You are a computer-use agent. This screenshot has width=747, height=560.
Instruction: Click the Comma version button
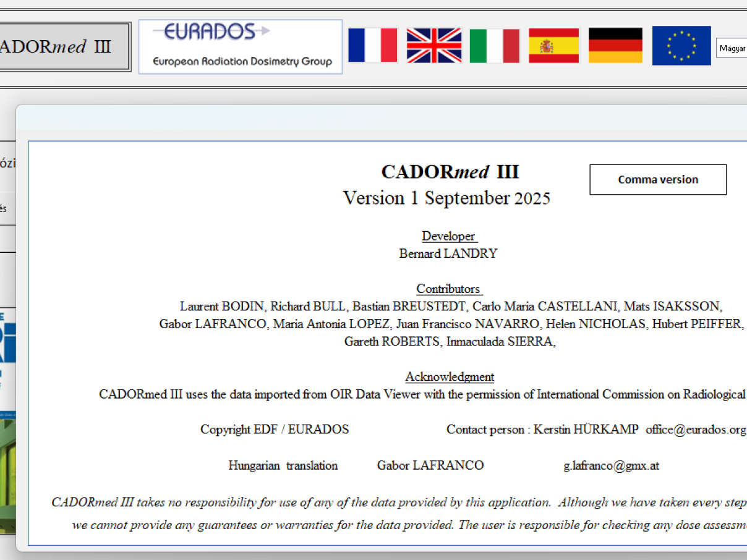pyautogui.click(x=658, y=179)
